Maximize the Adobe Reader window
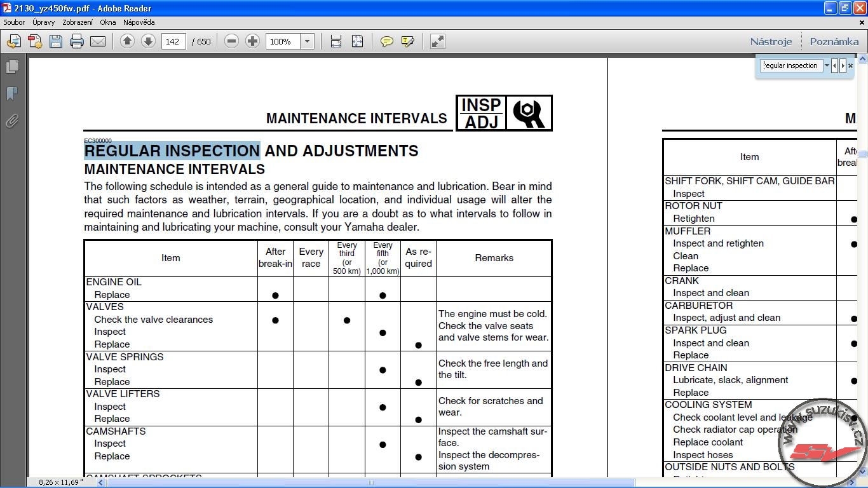Viewport: 868px width, 488px height. [x=845, y=8]
